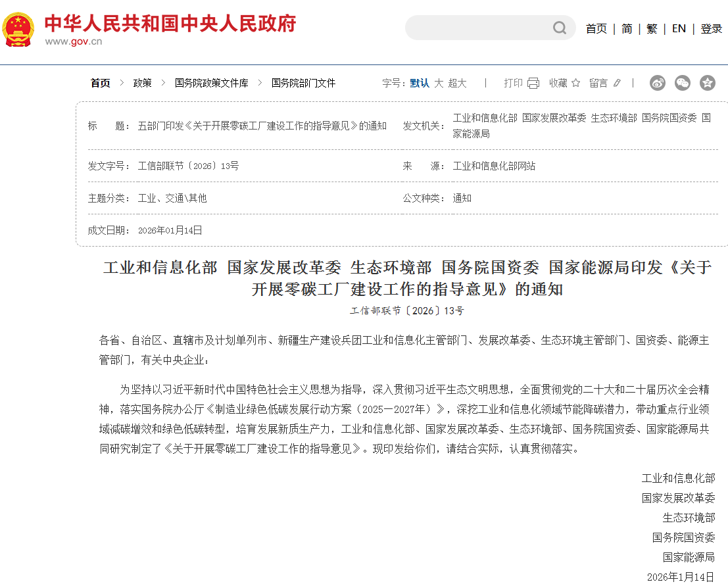Share the article via the Weibo icon
728x584 pixels.
tap(658, 83)
